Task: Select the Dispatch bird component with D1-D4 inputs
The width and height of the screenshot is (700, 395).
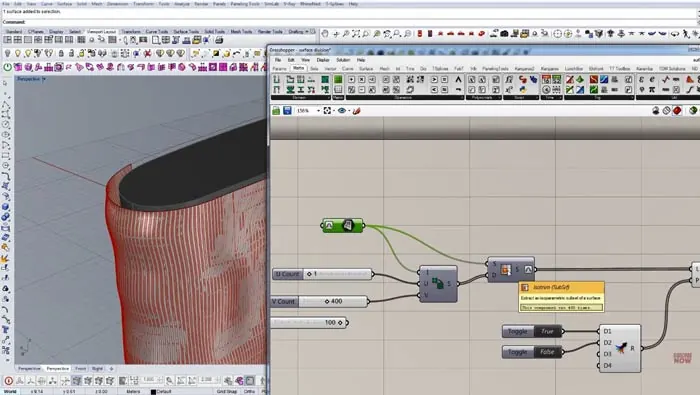Action: (620, 348)
